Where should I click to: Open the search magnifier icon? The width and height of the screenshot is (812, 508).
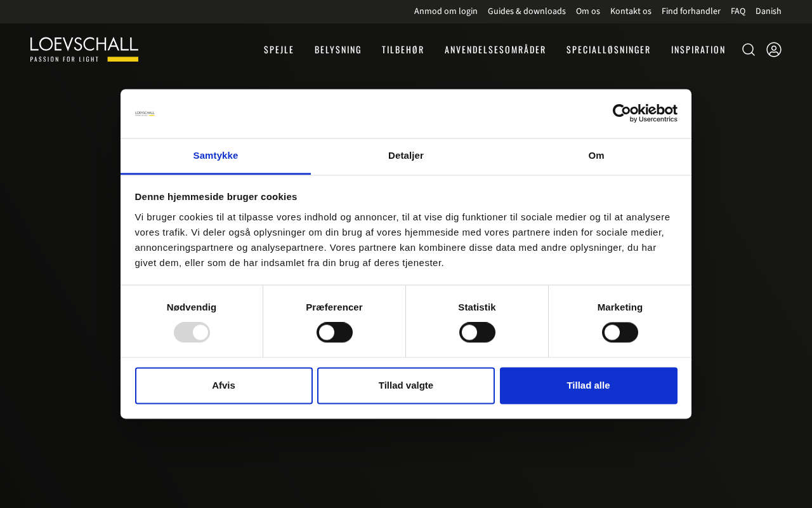pyautogui.click(x=749, y=50)
